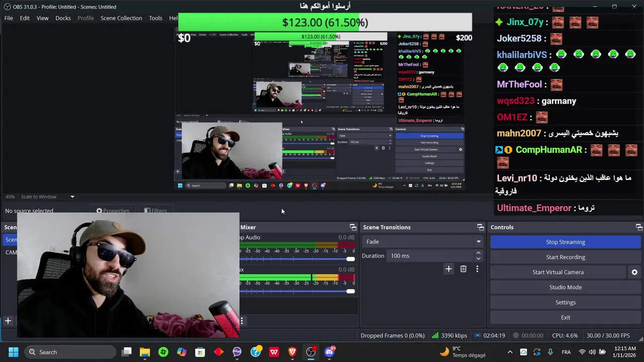Click the microphone tray icon
This screenshot has height=362, width=644.
[x=550, y=352]
